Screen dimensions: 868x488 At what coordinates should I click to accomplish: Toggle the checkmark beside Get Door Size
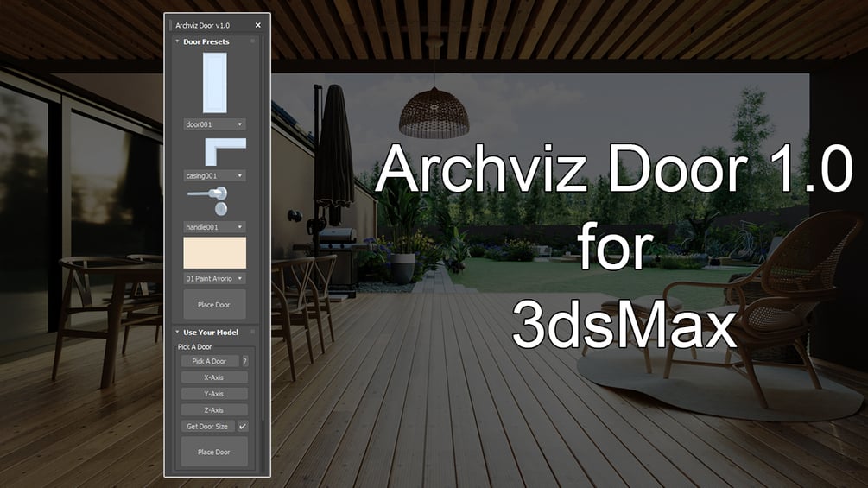(243, 427)
